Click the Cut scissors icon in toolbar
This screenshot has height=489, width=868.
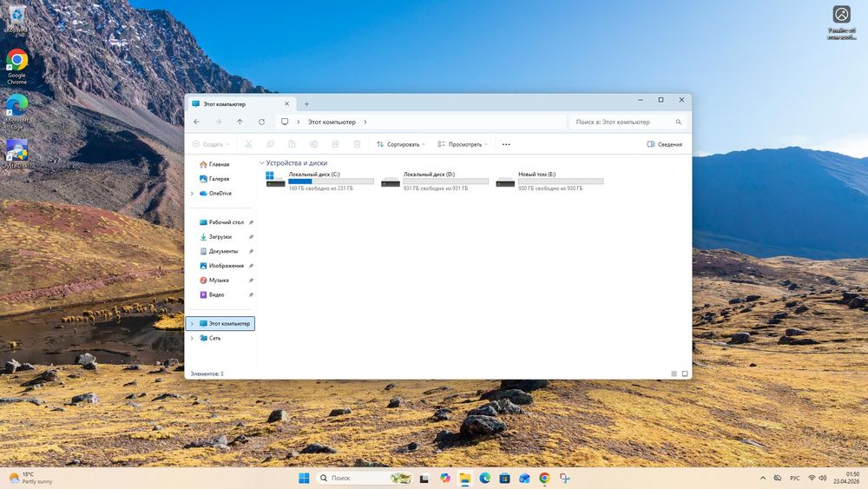click(248, 144)
